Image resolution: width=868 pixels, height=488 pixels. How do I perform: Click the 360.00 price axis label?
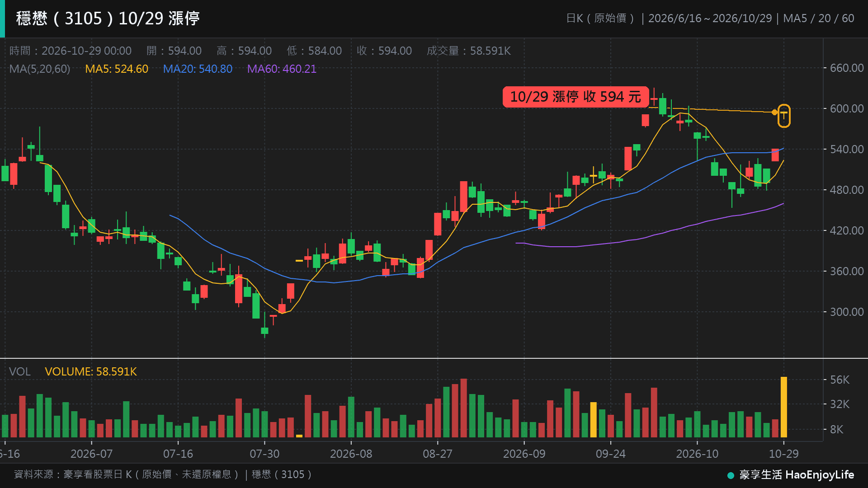click(x=847, y=271)
